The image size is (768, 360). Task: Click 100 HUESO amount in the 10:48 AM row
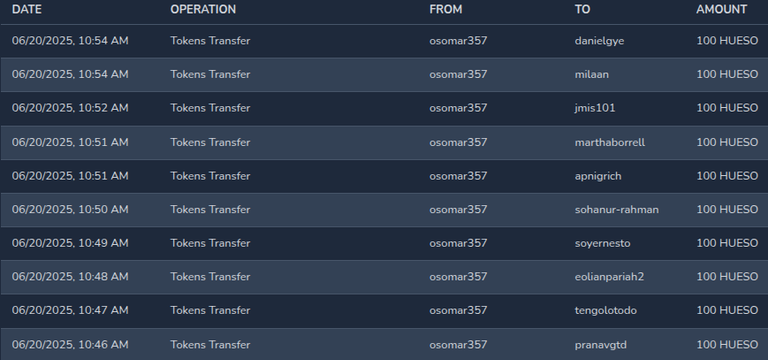(x=727, y=277)
